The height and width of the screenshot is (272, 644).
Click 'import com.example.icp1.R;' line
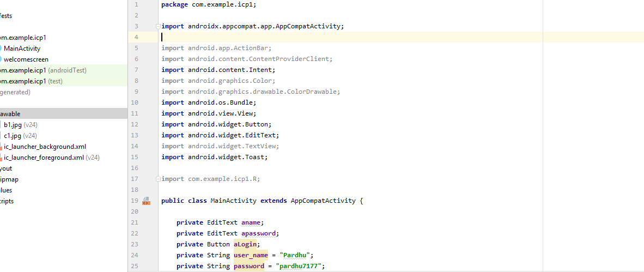click(211, 179)
